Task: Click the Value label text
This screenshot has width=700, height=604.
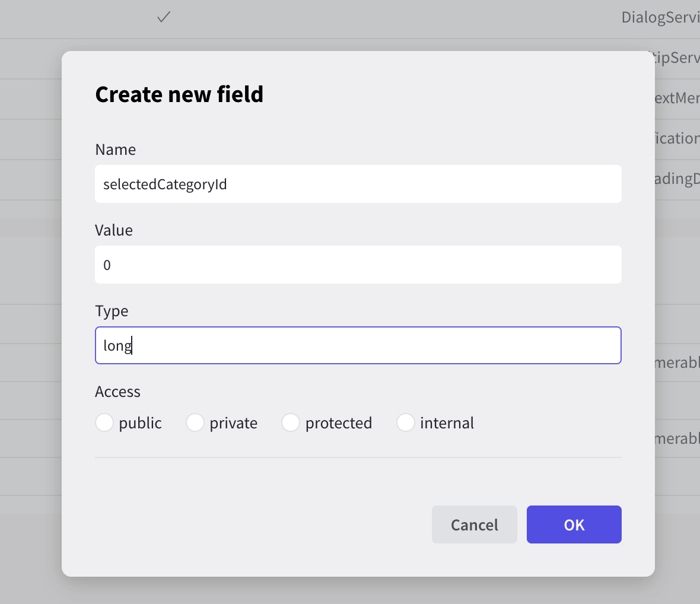Action: point(114,230)
